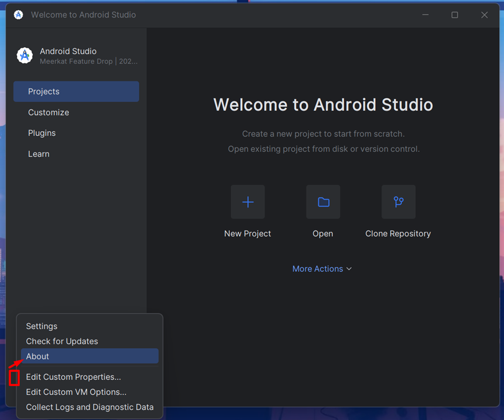Expand the More Actions dropdown

322,269
